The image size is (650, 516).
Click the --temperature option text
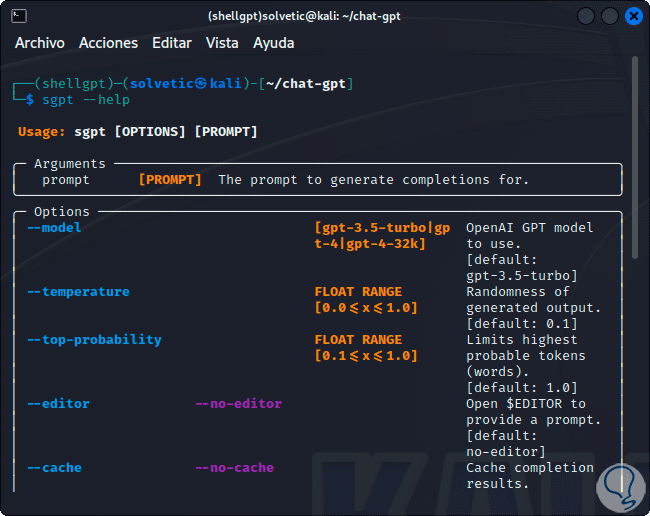coord(78,292)
